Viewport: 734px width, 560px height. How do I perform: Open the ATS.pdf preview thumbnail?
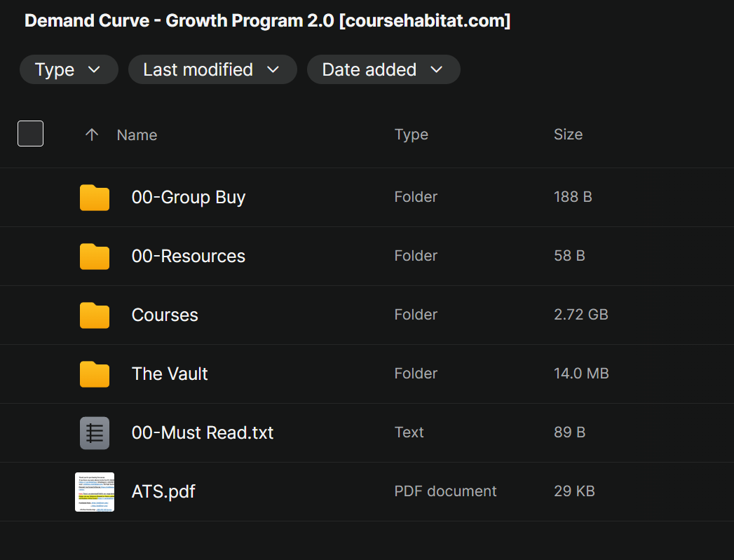(x=95, y=491)
